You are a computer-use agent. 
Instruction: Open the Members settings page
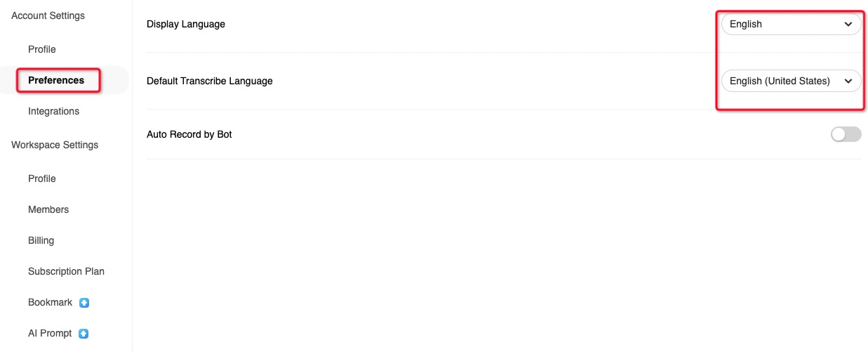(48, 209)
